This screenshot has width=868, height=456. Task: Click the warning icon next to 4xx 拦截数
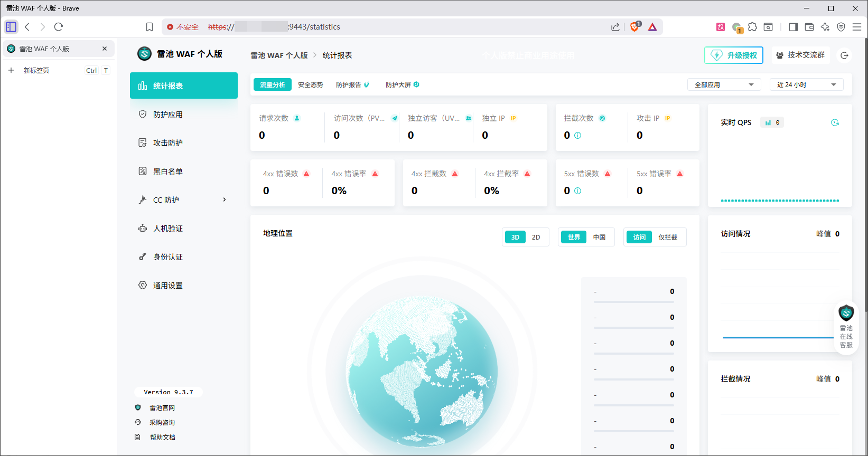coord(455,174)
